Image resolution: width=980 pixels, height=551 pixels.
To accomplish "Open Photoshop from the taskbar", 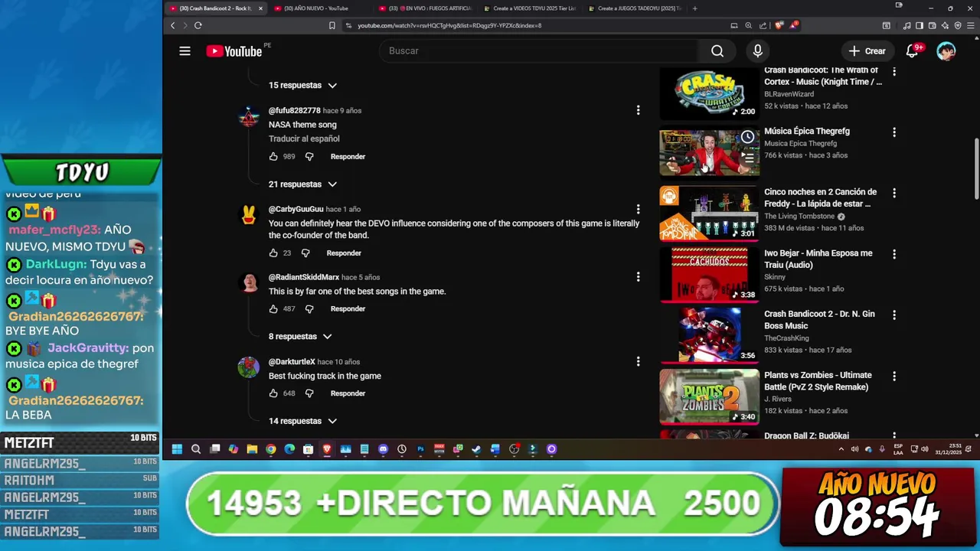I will (x=420, y=449).
